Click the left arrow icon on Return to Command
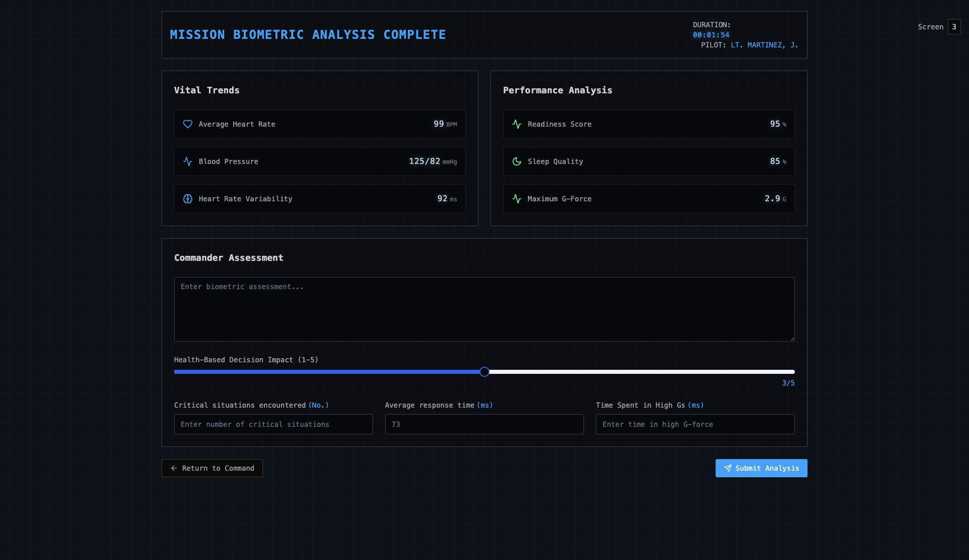The image size is (969, 560). tap(174, 468)
